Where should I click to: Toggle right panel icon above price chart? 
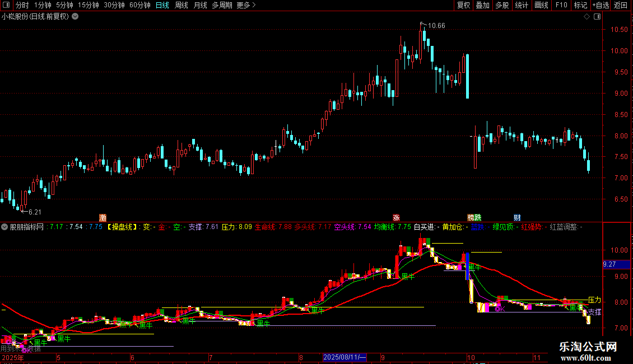[x=597, y=17]
